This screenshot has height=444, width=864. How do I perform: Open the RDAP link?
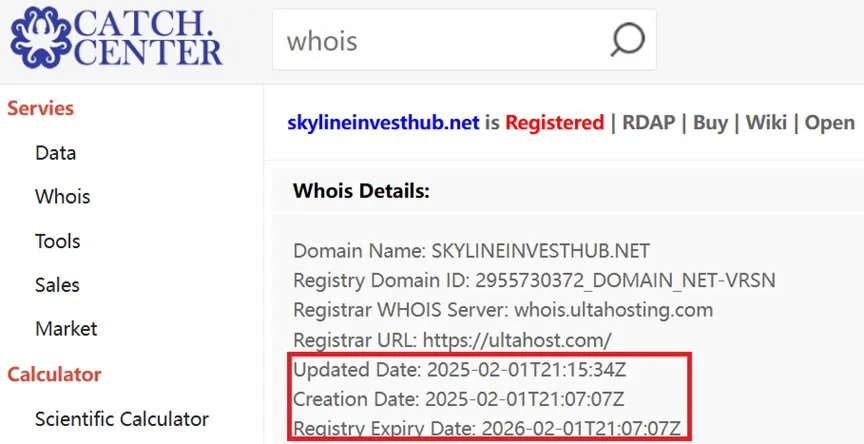(649, 122)
